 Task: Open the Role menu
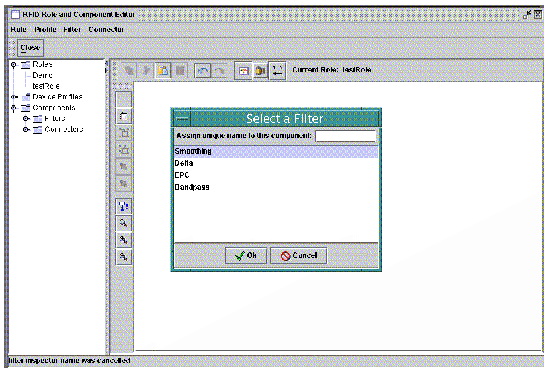(x=18, y=29)
